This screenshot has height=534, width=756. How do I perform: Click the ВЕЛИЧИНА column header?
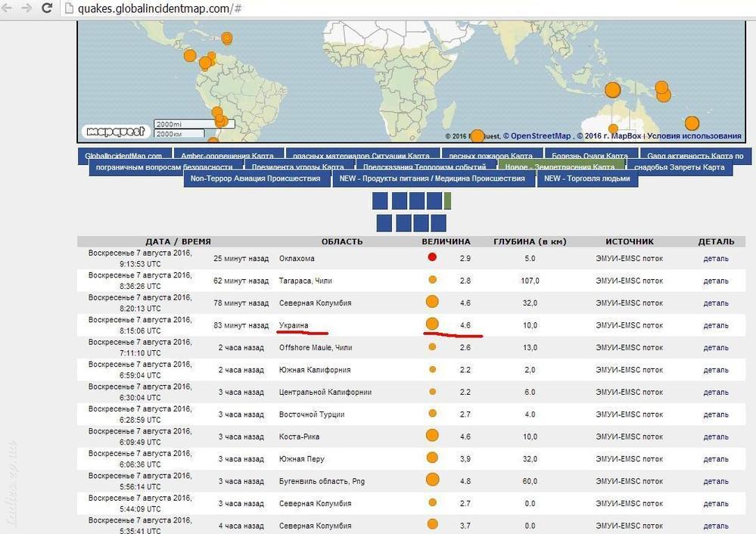446,241
